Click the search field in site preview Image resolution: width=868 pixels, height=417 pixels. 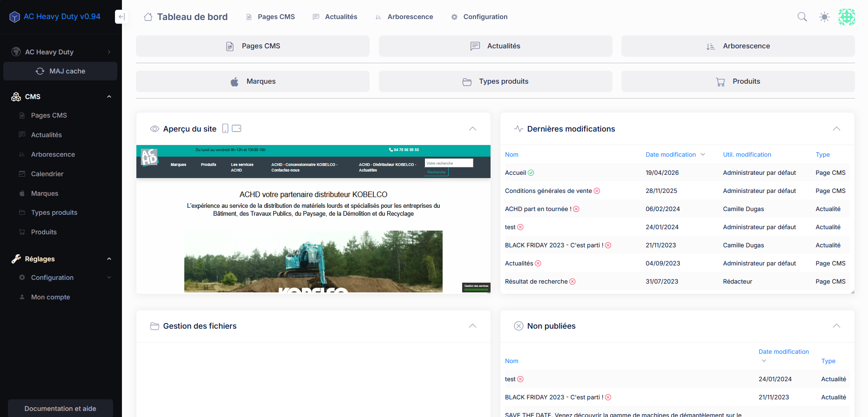[x=449, y=163]
